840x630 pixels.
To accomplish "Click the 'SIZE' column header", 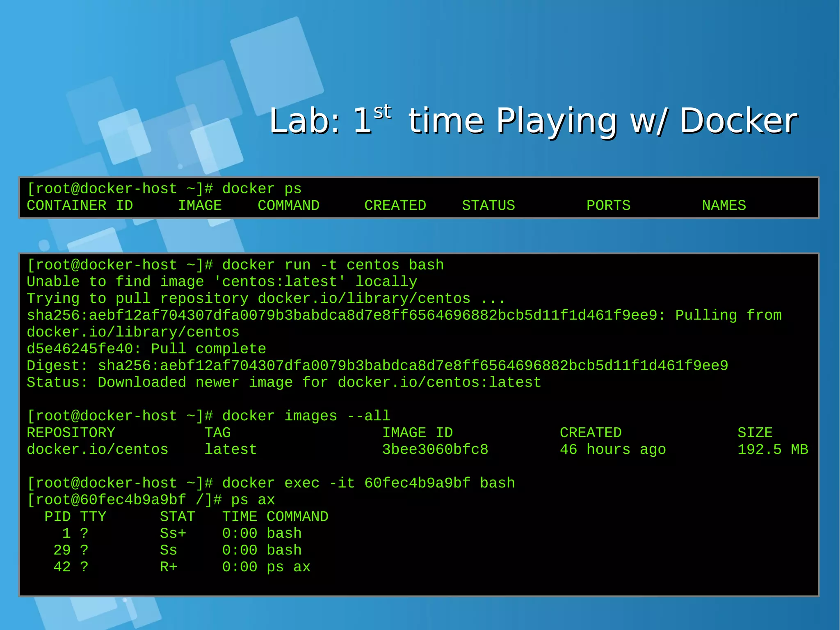I will 755,433.
